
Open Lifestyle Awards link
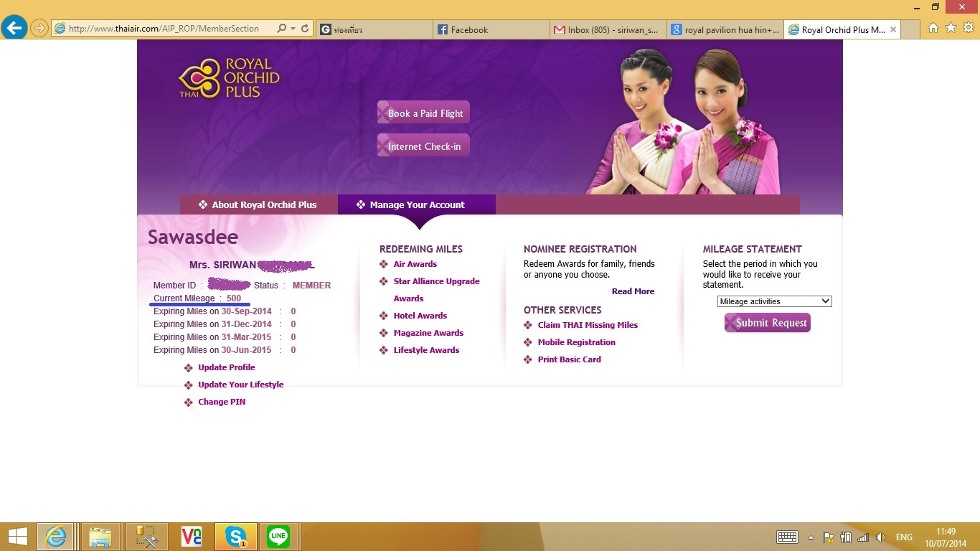(426, 350)
